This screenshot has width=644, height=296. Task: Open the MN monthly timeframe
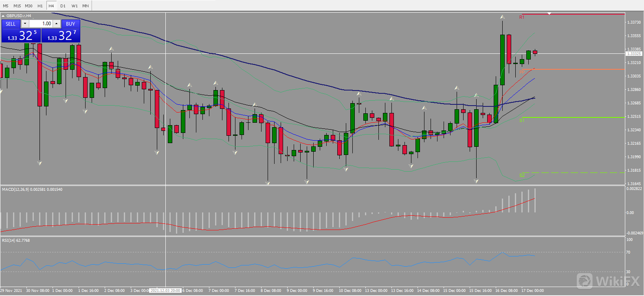pos(86,6)
